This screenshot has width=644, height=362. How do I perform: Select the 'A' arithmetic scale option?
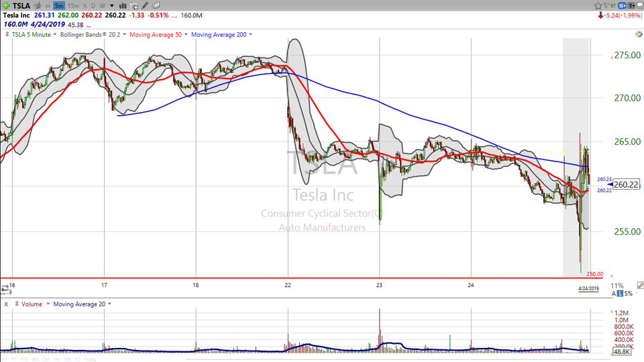coord(614,294)
